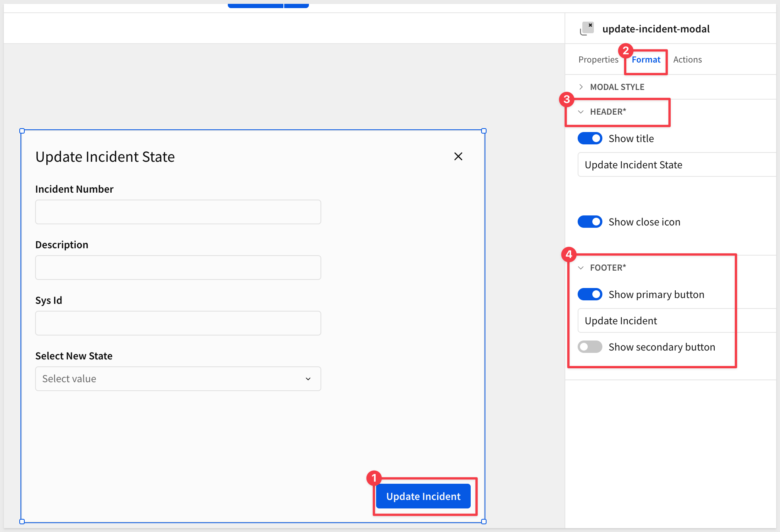Screen dimensions: 780x532
Task: Switch to the Actions tab
Action: [x=687, y=60]
